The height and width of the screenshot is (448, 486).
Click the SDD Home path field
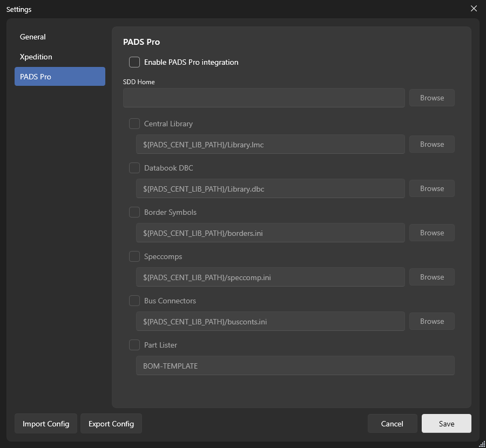[x=264, y=98]
